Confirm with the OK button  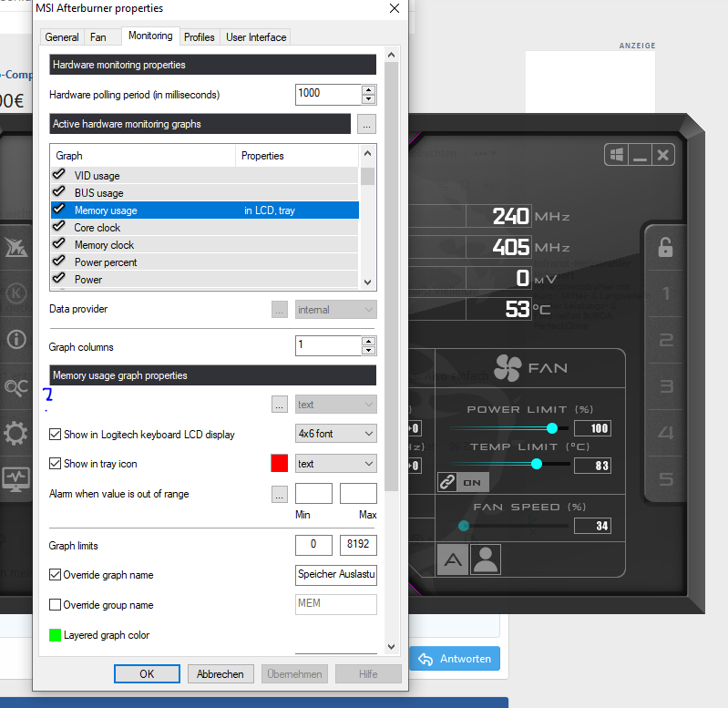point(147,674)
